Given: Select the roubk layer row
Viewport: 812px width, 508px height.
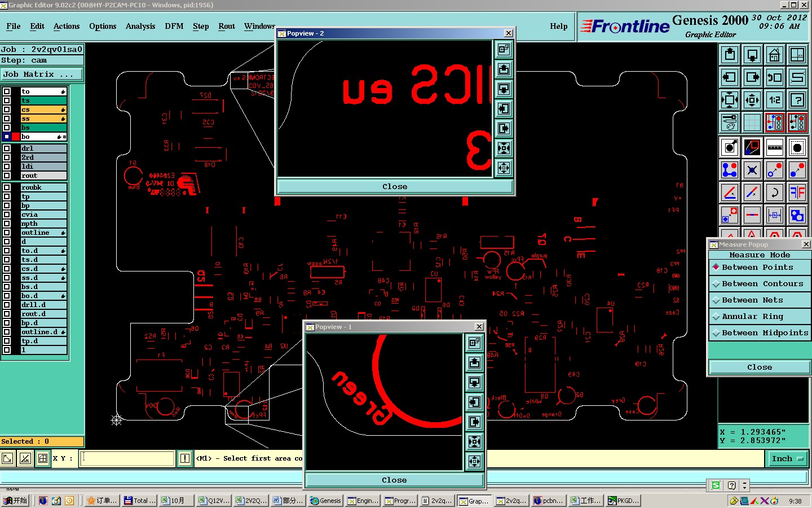Looking at the screenshot, I should (x=43, y=187).
